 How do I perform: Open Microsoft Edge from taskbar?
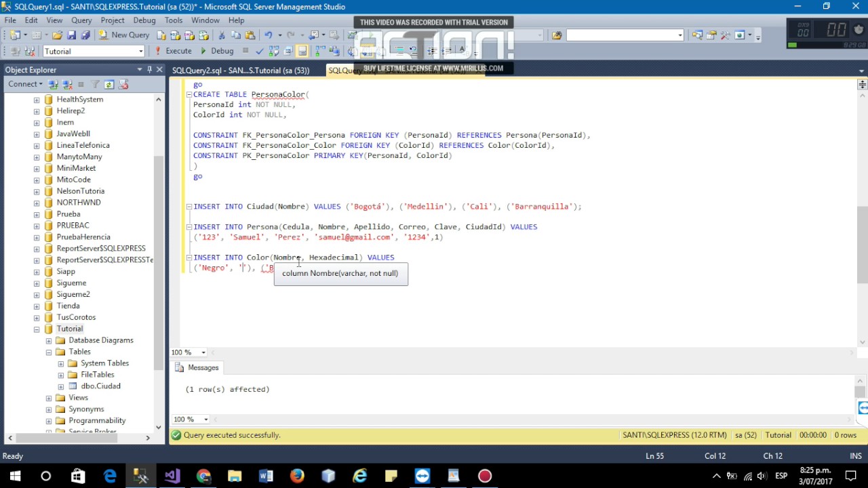tap(110, 476)
